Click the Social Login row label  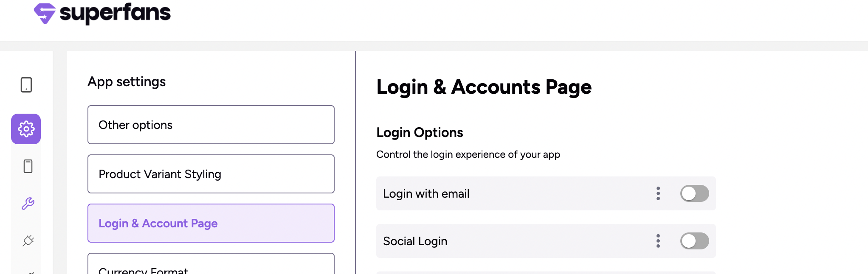(415, 241)
